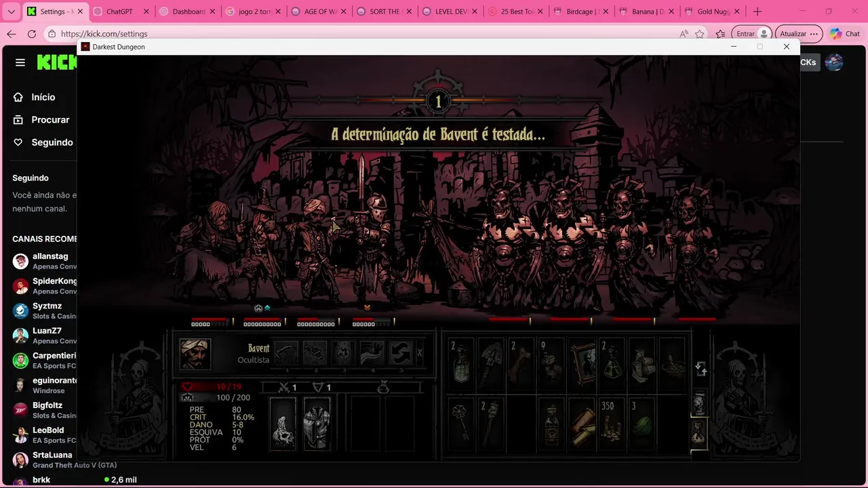Select the 350 gold coin pile

pyautogui.click(x=612, y=424)
